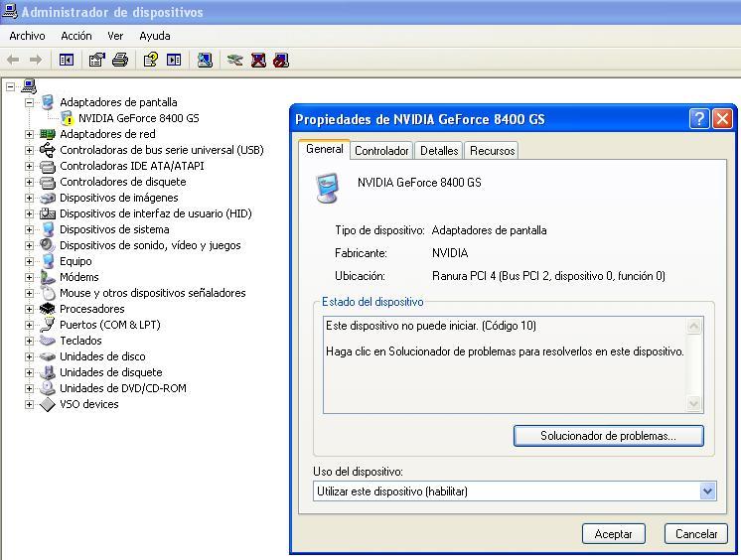Click the Módems category icon
741x560 pixels.
pos(48,277)
